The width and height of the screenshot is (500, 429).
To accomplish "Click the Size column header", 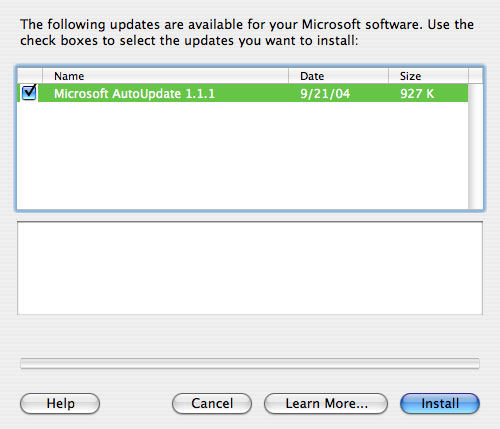I will (x=428, y=76).
